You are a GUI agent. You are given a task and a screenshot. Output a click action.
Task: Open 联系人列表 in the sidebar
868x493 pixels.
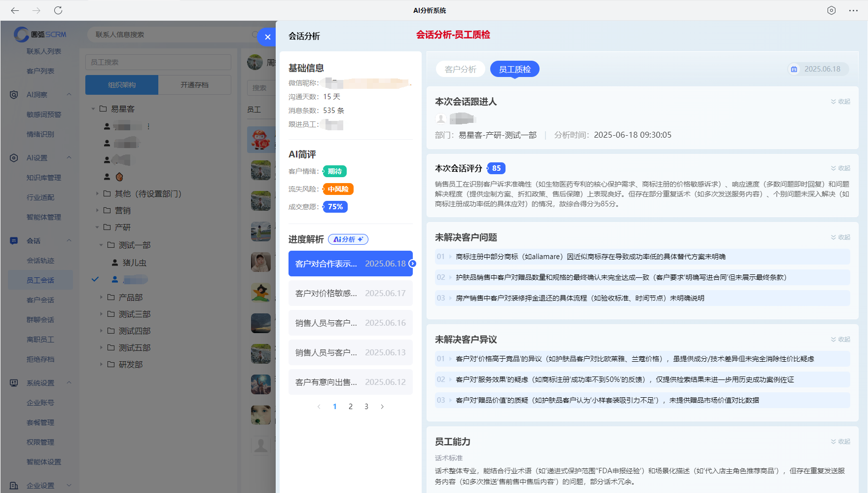pos(44,51)
